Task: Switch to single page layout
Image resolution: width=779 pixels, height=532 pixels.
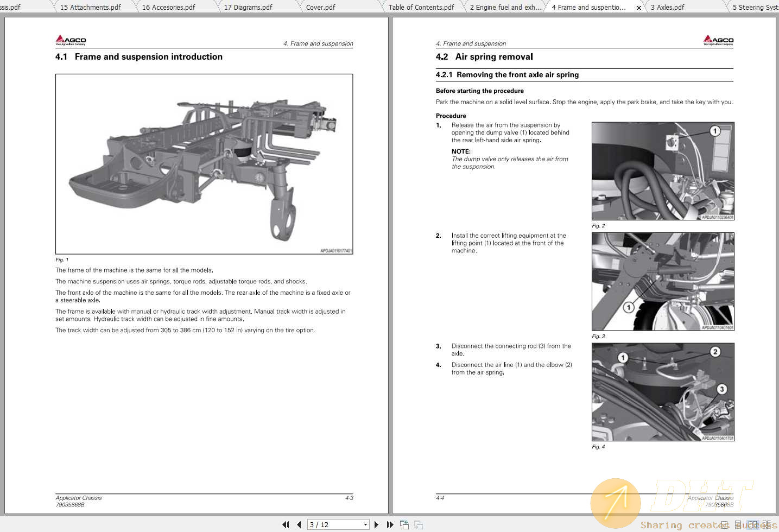Action: (x=725, y=524)
